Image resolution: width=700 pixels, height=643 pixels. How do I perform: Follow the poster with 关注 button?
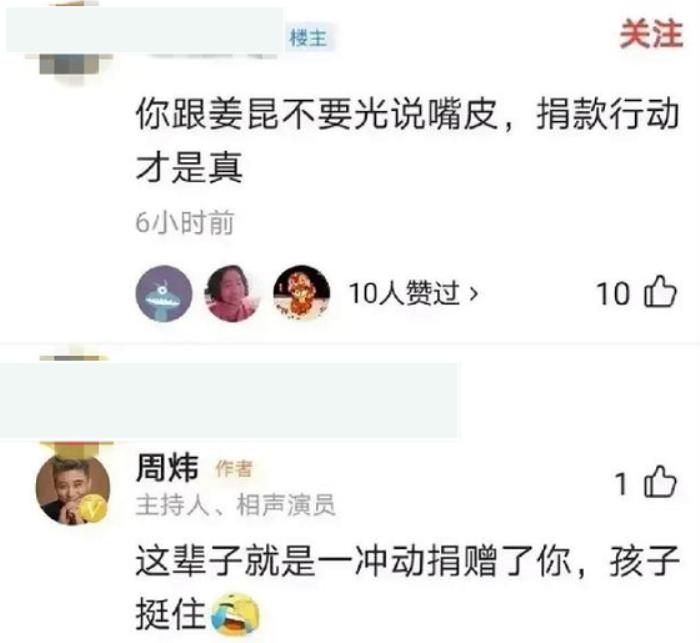pos(651,33)
